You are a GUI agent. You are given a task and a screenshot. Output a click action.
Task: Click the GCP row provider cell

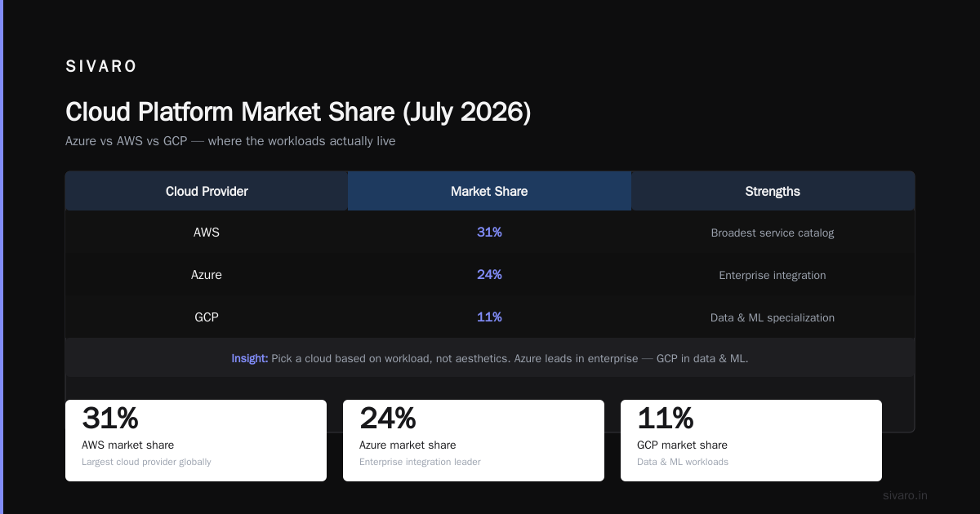point(207,317)
